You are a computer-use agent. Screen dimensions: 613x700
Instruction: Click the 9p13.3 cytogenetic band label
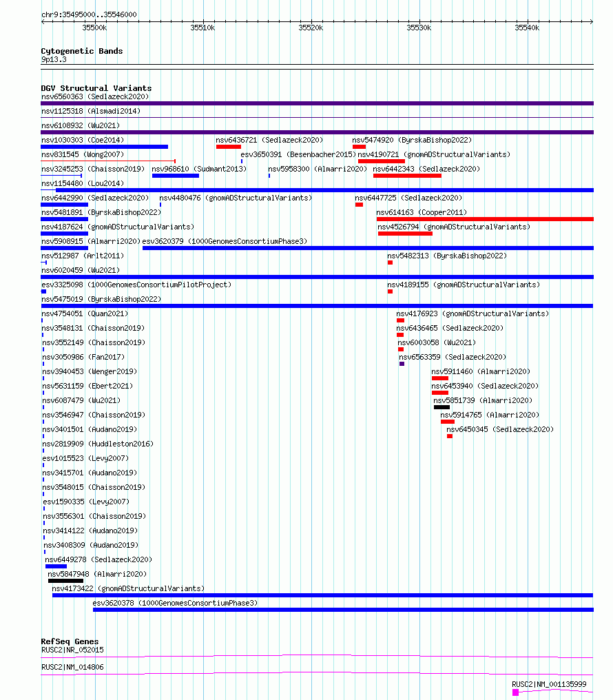coord(54,59)
